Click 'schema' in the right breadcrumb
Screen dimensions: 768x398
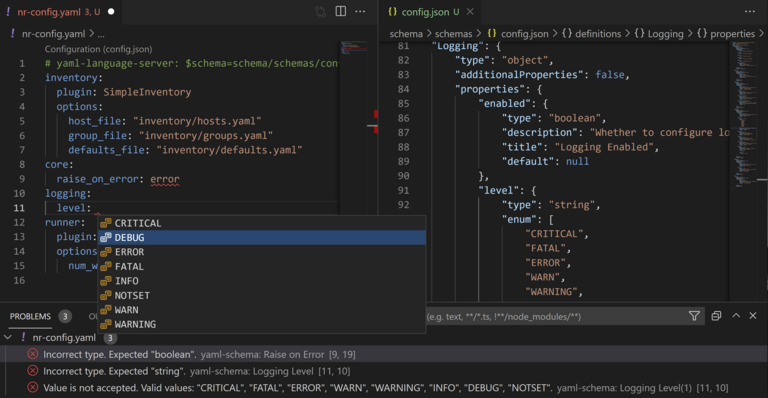click(406, 34)
